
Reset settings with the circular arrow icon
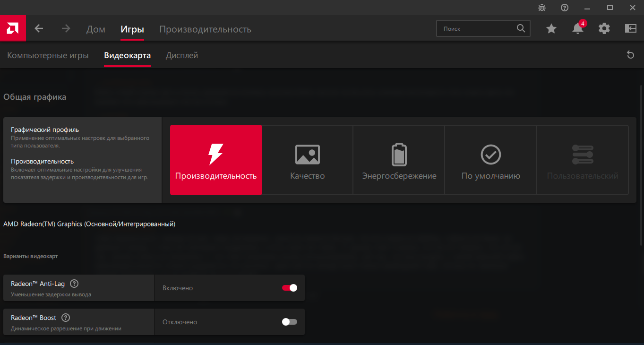pos(630,55)
